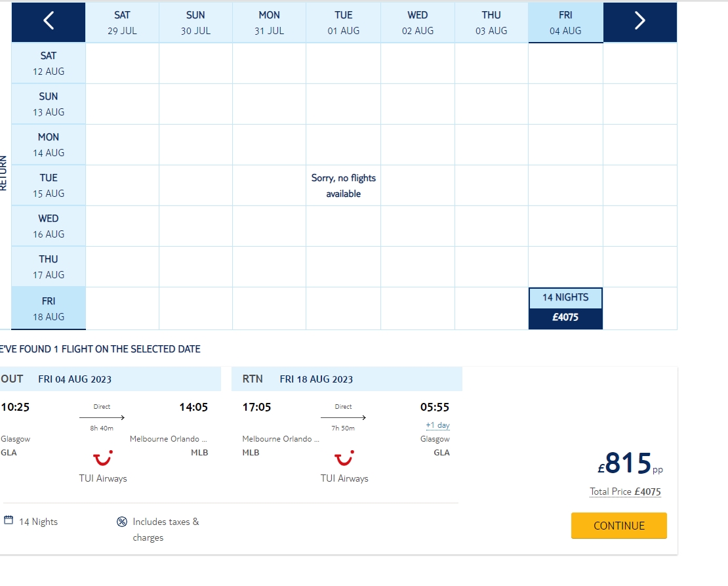Image resolution: width=728 pixels, height=586 pixels.
Task: Select SUN 30 JUL outbound column header
Action: pyautogui.click(x=195, y=23)
